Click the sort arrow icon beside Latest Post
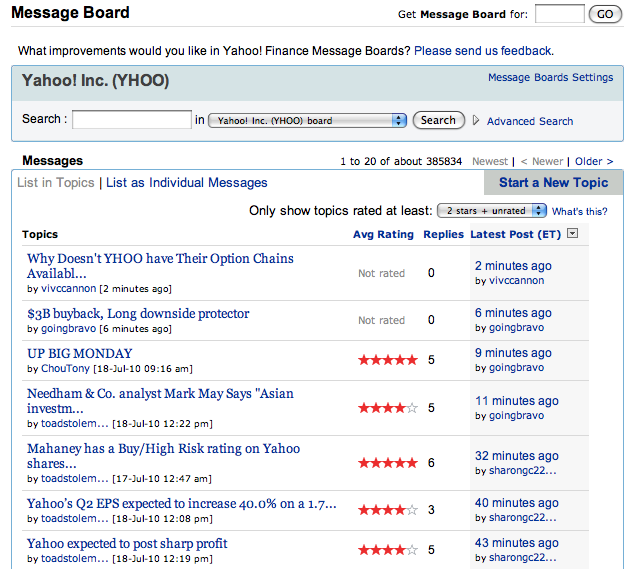The image size is (636, 569). click(x=572, y=233)
